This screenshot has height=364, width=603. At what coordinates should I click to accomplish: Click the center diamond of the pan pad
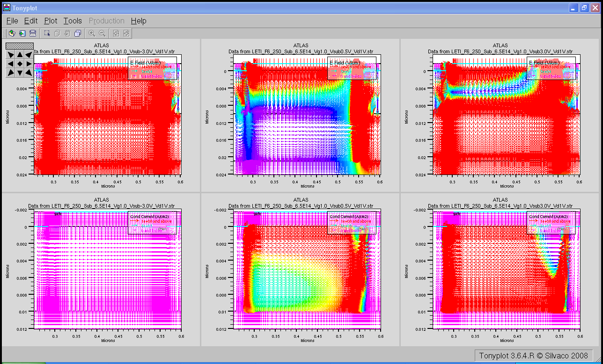pos(20,64)
